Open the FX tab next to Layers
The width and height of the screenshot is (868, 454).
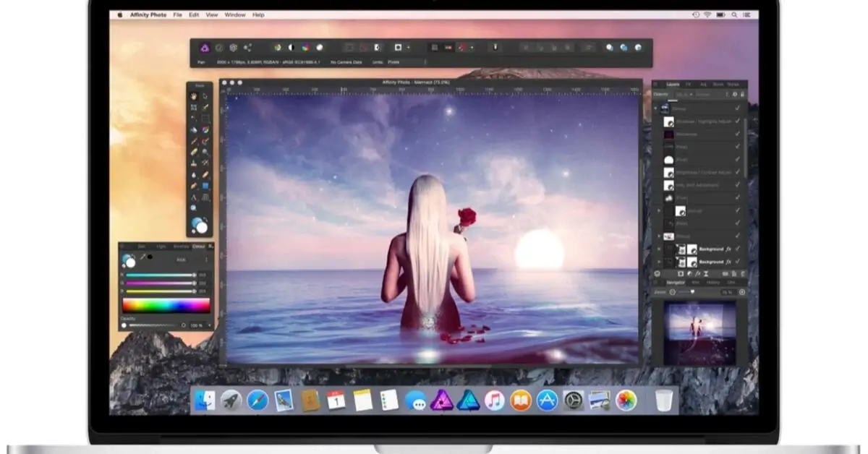pyautogui.click(x=689, y=85)
